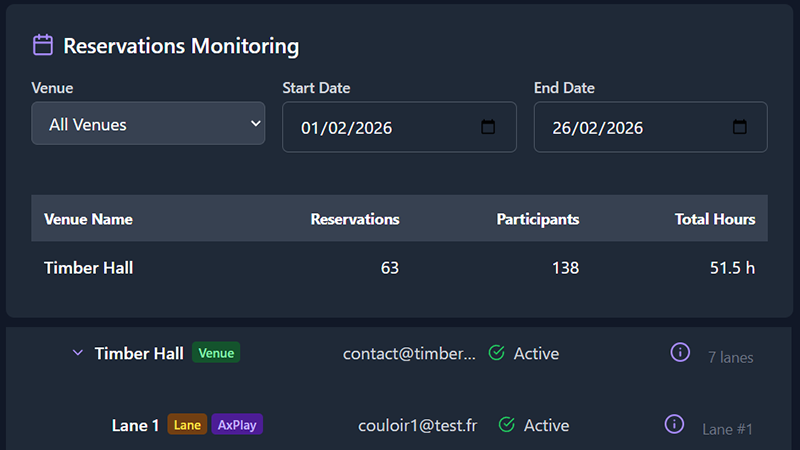
Task: Sort by the Venue Name column header
Action: [89, 219]
